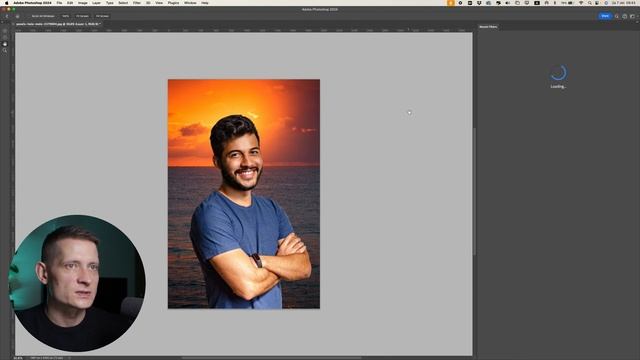Click the vertical scrollbar beside the canvas

coord(474,192)
